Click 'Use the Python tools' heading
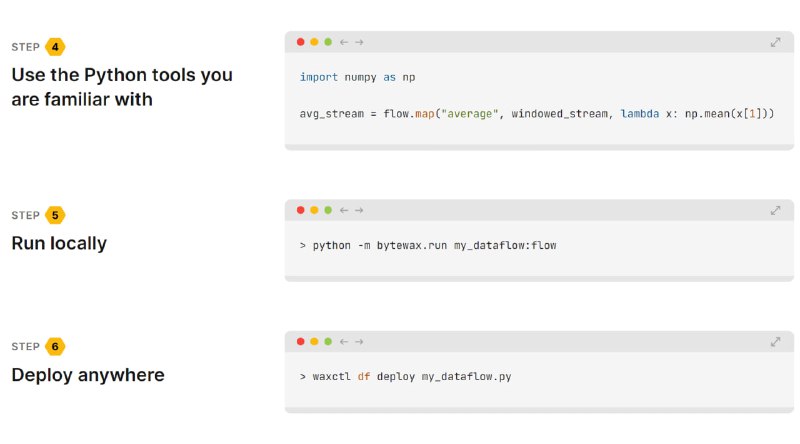Image resolution: width=800 pixels, height=444 pixels. [x=122, y=87]
